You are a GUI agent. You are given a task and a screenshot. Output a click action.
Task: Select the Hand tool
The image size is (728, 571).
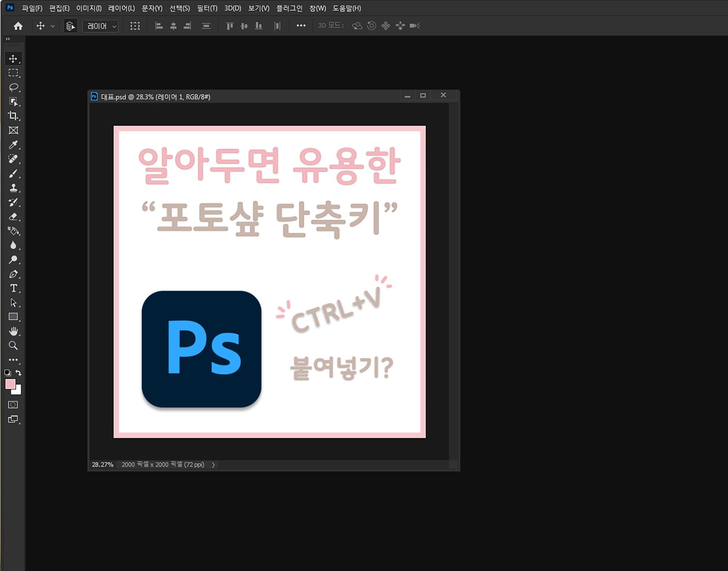click(x=13, y=331)
